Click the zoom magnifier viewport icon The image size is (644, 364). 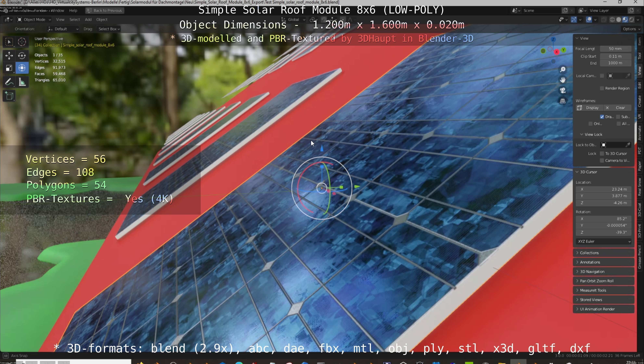pos(562,70)
